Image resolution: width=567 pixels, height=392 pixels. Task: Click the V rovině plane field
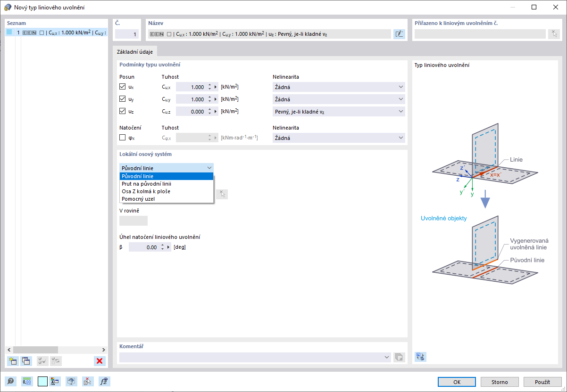point(133,220)
